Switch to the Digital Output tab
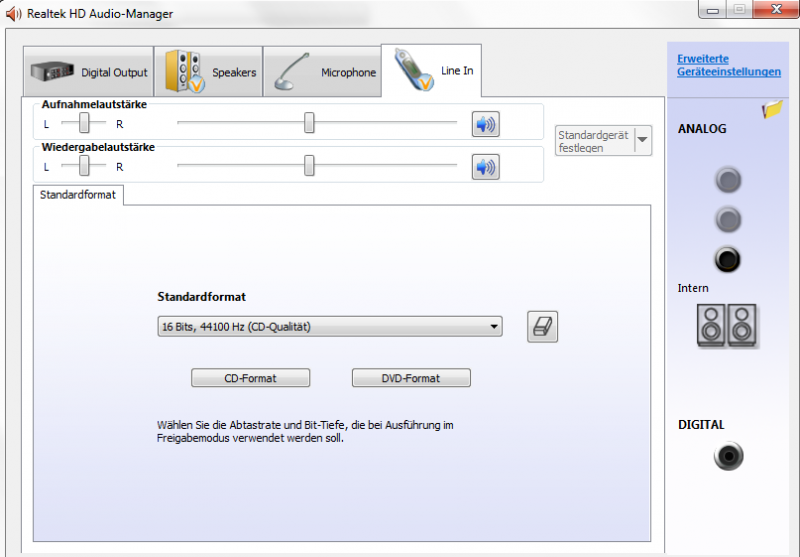This screenshot has width=800, height=557. pos(89,71)
